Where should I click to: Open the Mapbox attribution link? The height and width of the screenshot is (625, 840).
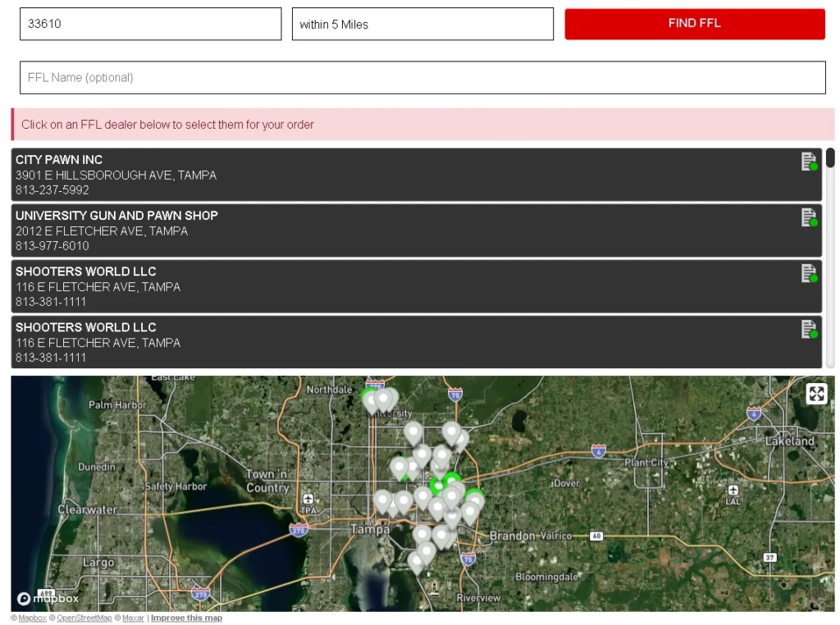click(32, 618)
